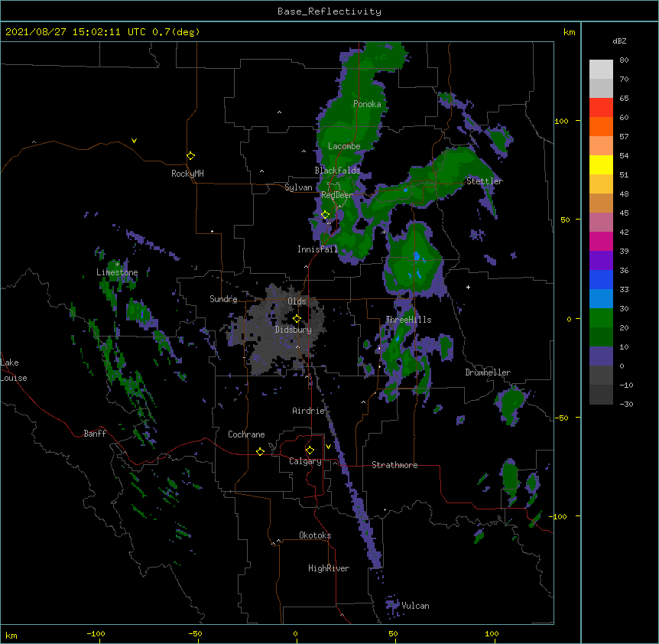
Task: Select the yellow diamond marker between Olds and Didsbury
Action: [297, 318]
